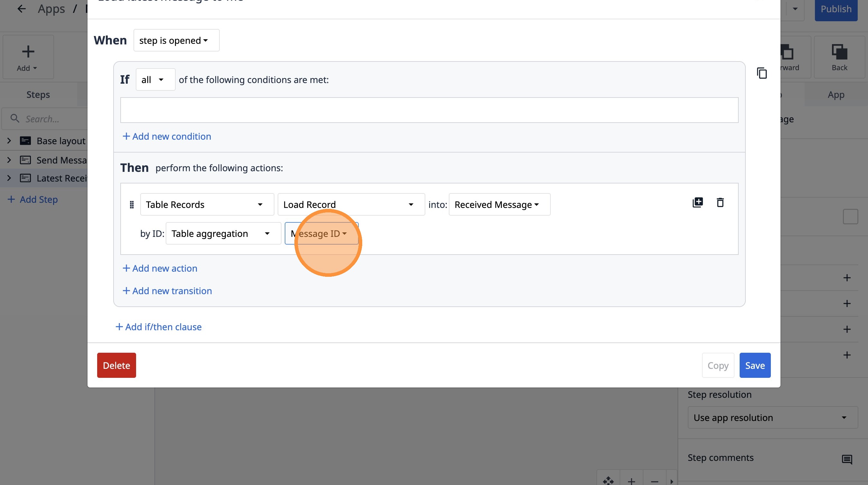Open Use app resolution dropdown

tap(772, 418)
